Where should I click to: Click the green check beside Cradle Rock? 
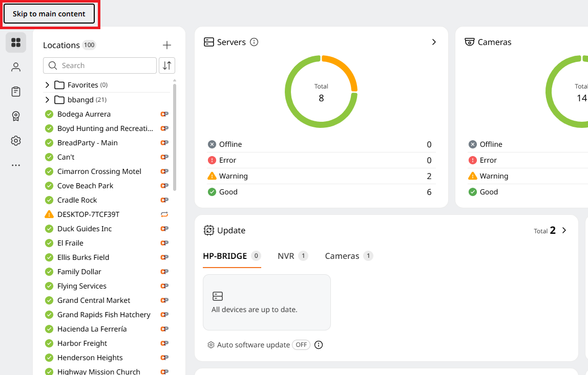(x=49, y=200)
